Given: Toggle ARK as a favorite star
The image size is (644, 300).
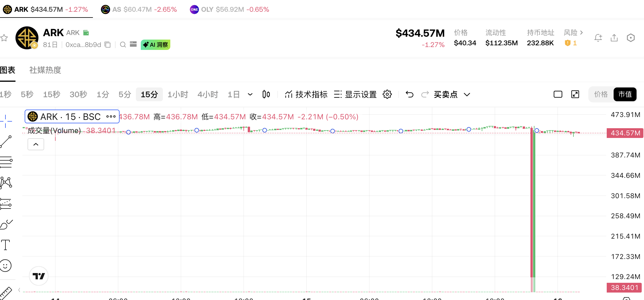Looking at the screenshot, I should click(x=4, y=38).
